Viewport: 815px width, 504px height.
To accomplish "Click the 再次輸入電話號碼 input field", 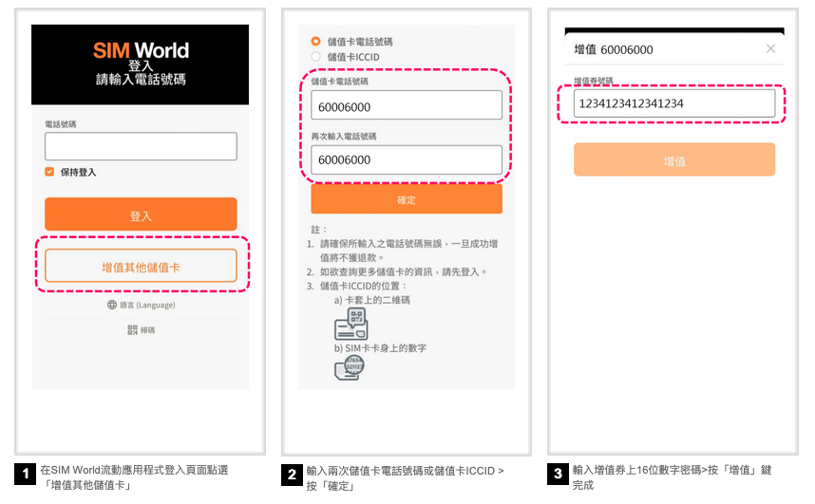I will coord(406,159).
